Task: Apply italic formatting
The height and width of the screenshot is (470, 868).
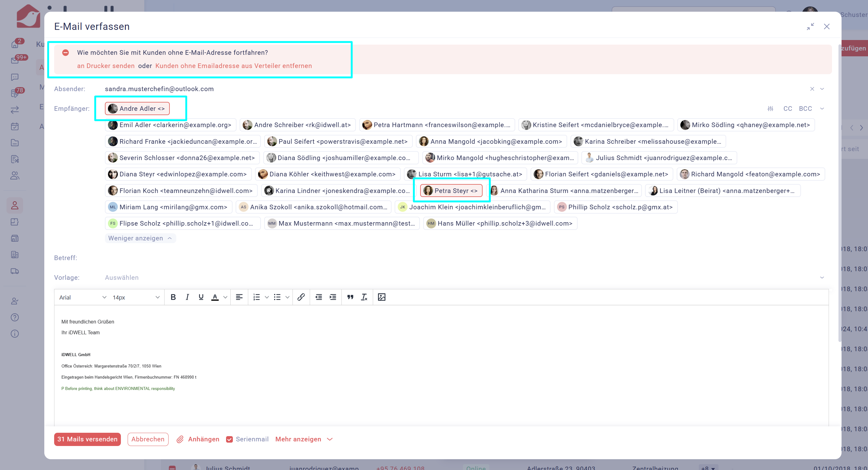Action: pyautogui.click(x=187, y=297)
